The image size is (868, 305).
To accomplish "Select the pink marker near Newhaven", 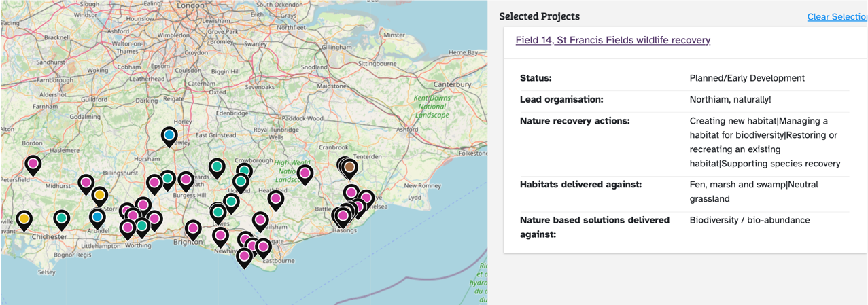I will pos(220,236).
